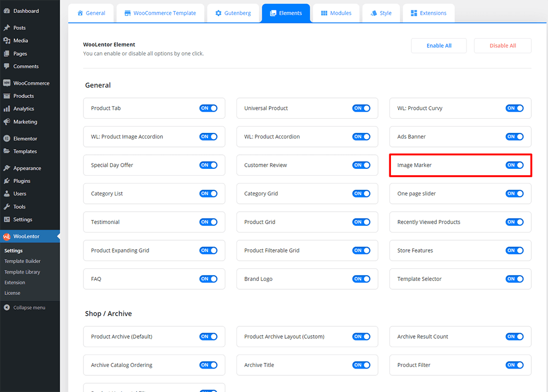The height and width of the screenshot is (392, 548).
Task: Switch off the Testimonial toggle
Action: (x=208, y=222)
